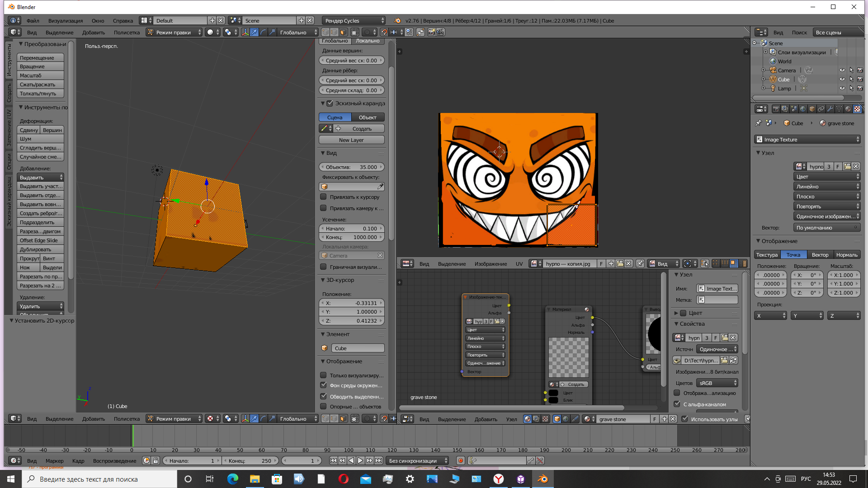Open the File menu
Screen dimensions: 868x488
pyautogui.click(x=33, y=20)
